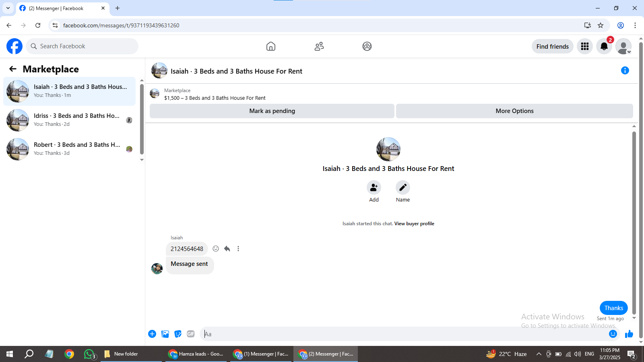
Task: Switch to Hamza leads Chrome taskbar window
Action: (196, 354)
